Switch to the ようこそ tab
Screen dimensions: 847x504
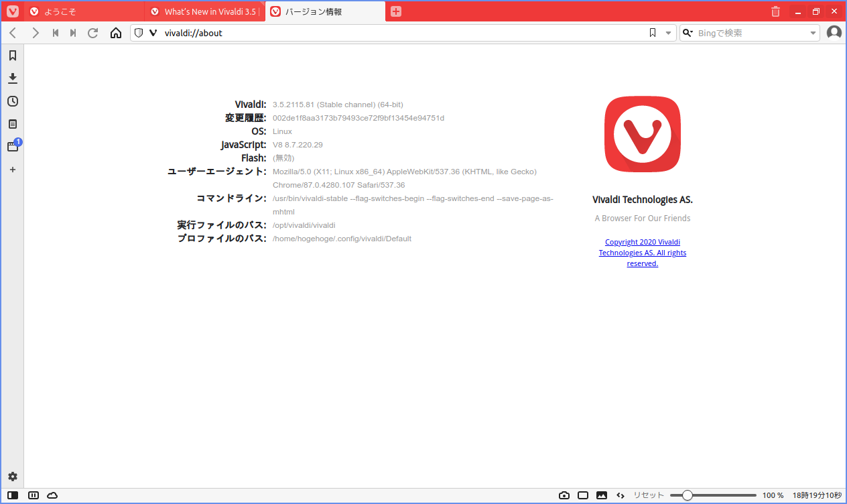(84, 11)
